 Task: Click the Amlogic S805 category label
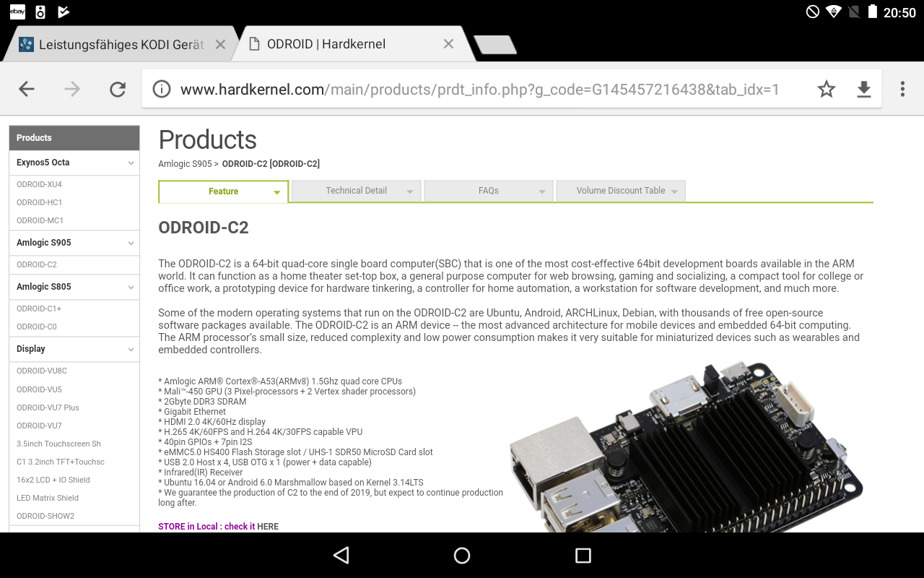tap(44, 287)
